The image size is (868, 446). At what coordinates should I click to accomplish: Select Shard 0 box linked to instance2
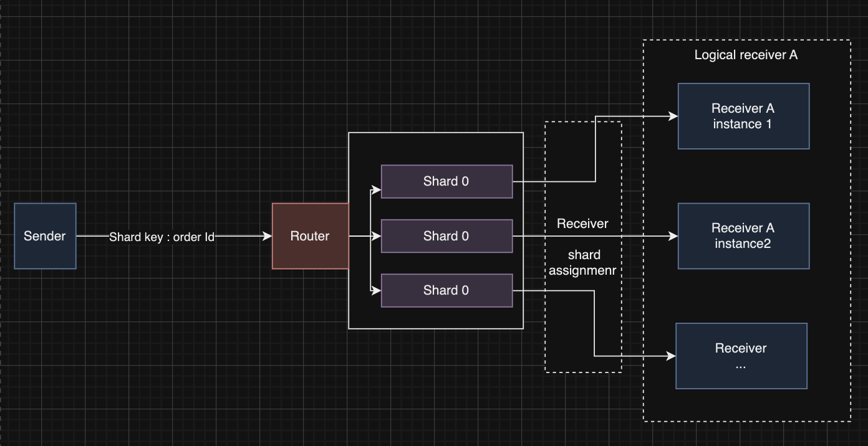pyautogui.click(x=446, y=236)
